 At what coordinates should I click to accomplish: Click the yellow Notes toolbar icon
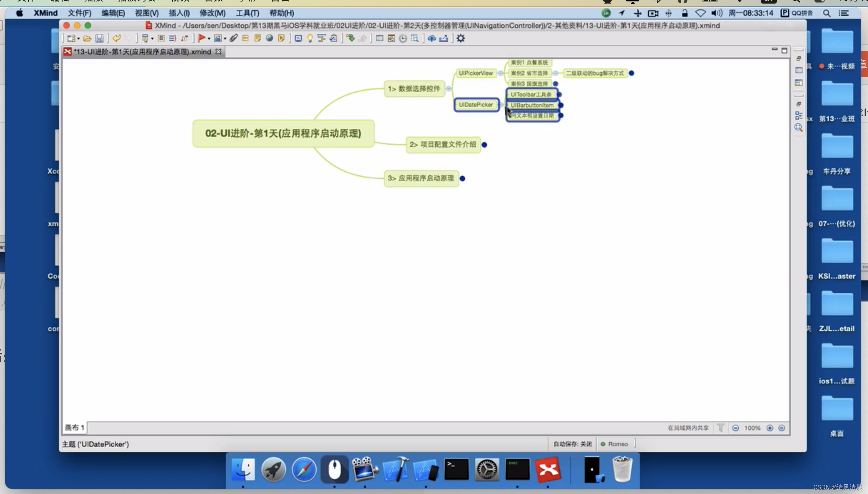[257, 38]
